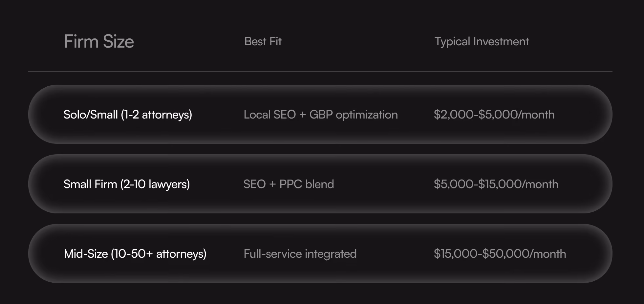Click the word lawyers in the Small Firm row

tap(168, 185)
